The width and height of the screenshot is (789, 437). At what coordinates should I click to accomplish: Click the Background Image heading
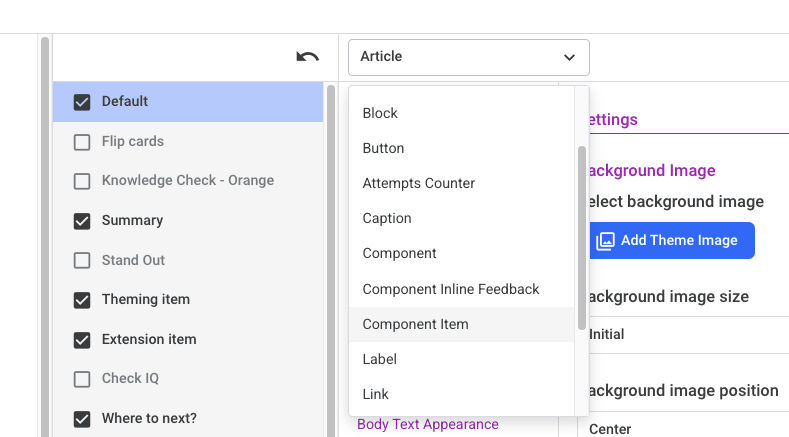coord(652,171)
